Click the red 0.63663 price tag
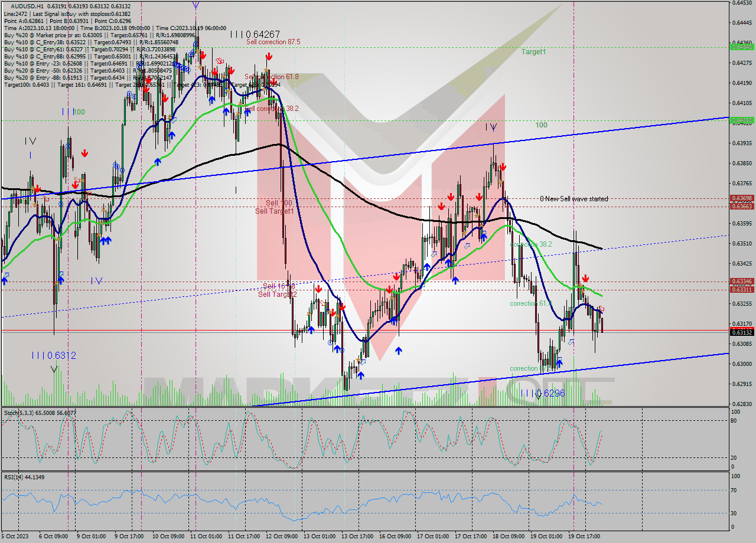Screen dimensions: 756x543 pos(742,206)
